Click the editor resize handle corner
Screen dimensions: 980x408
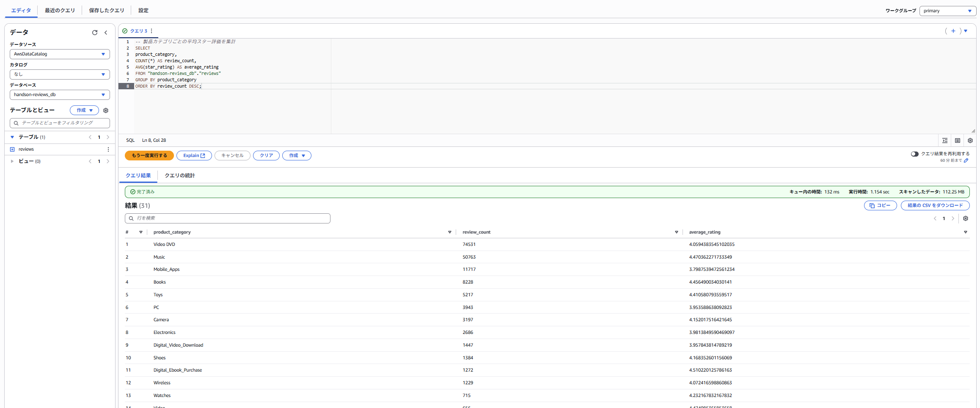click(x=973, y=131)
